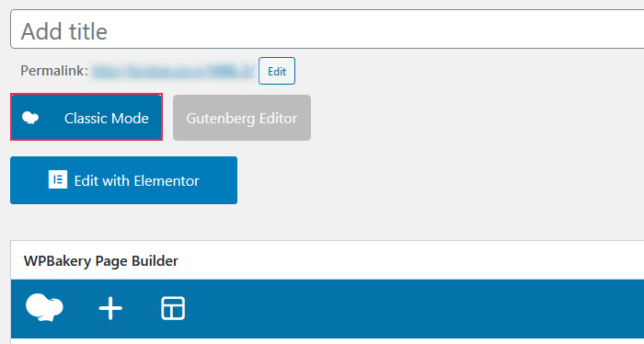Add a new element with plus icon

pyautogui.click(x=110, y=308)
